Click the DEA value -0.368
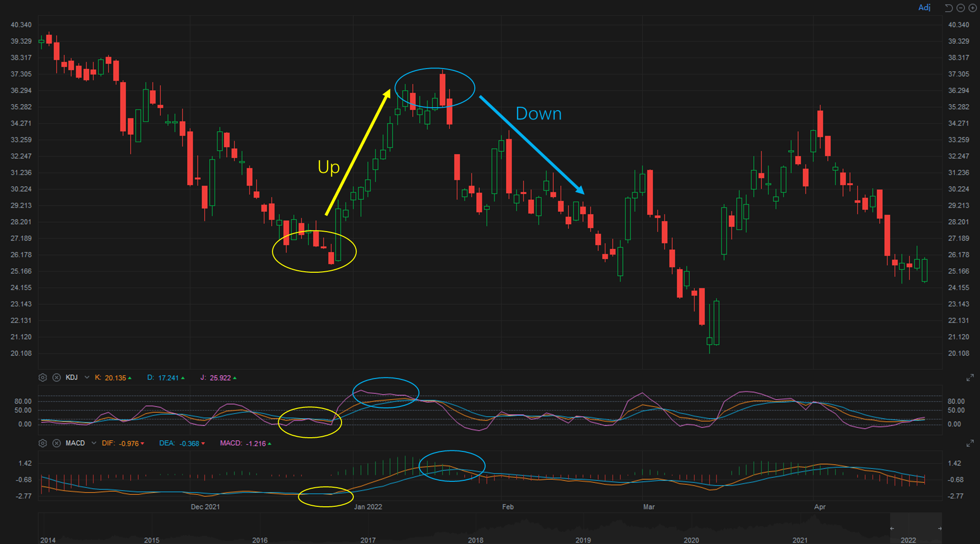980x544 pixels. [x=189, y=444]
